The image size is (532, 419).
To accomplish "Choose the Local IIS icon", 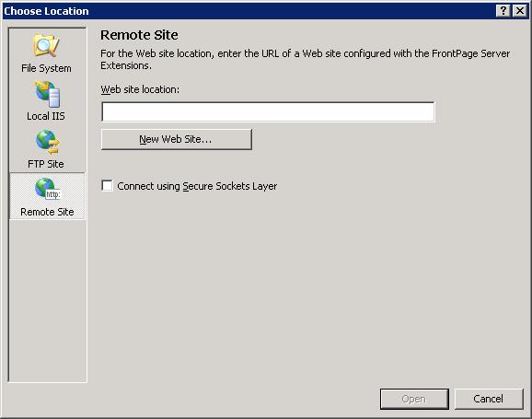I will click(48, 94).
